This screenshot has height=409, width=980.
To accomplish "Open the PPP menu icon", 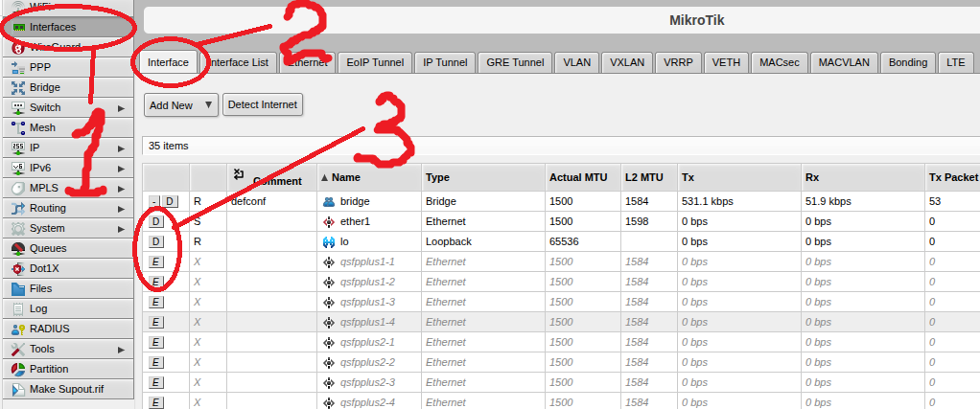I will (17, 67).
